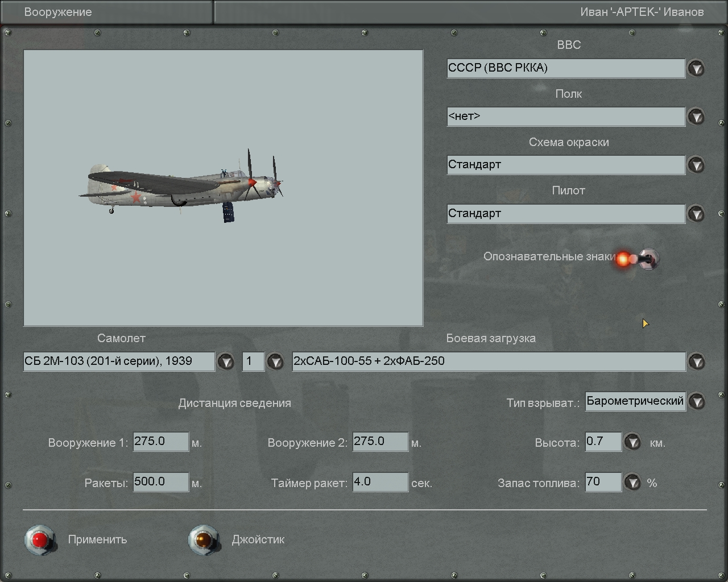Open the Высота dropdown arrow
728x582 pixels.
(632, 442)
